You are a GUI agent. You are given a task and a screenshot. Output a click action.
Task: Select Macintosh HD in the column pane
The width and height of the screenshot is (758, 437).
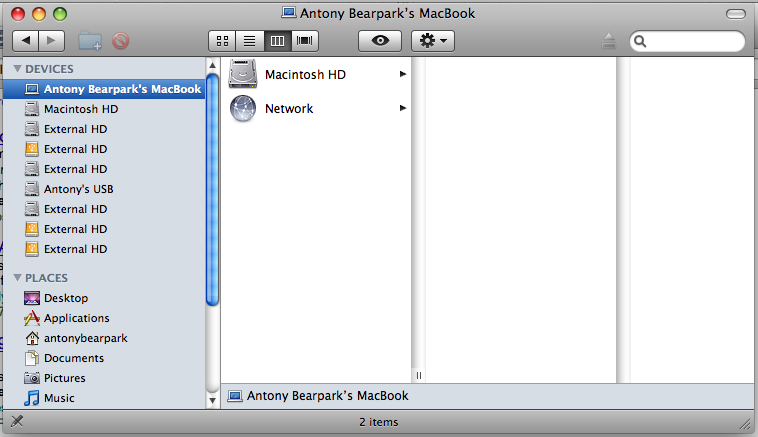[316, 74]
